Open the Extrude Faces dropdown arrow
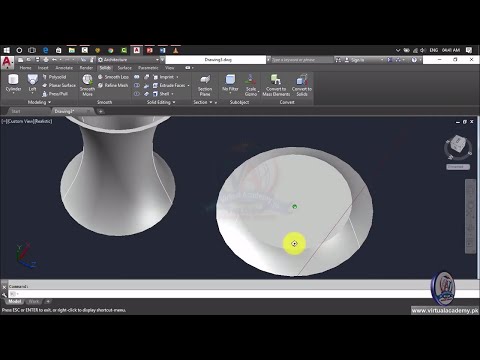The width and height of the screenshot is (480, 360). click(188, 86)
